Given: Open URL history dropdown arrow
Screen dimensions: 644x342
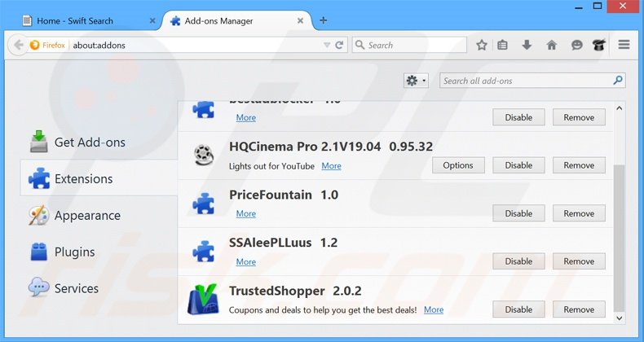Looking at the screenshot, I should click(x=327, y=45).
